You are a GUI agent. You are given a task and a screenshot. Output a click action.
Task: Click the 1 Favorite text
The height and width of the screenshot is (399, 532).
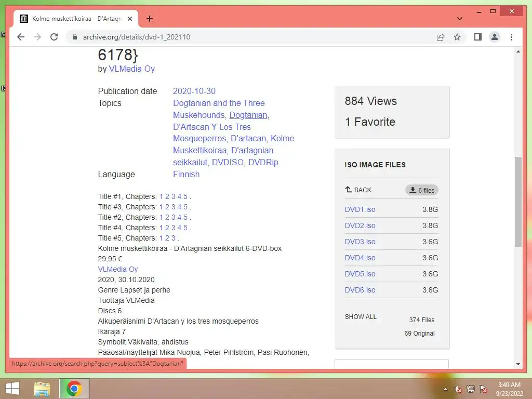click(370, 122)
